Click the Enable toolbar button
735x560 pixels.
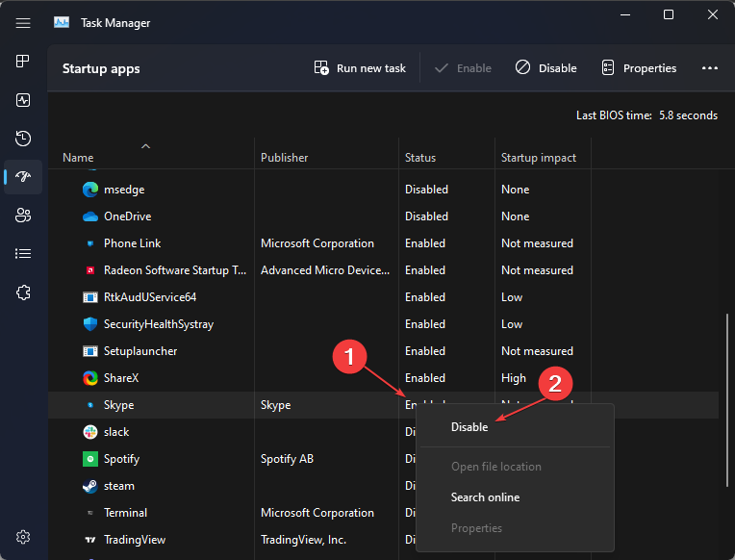pos(463,68)
